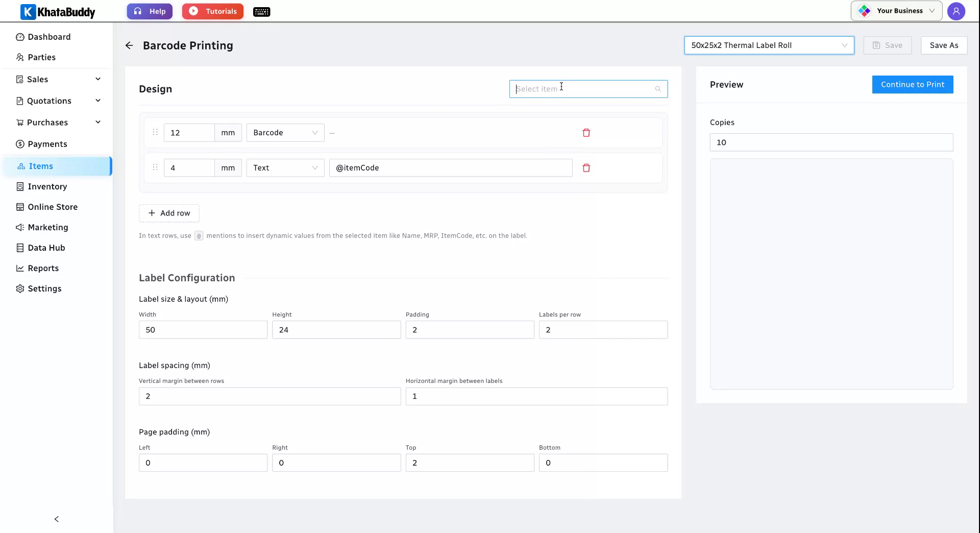
Task: Collapse the sidebar with the chevron
Action: [x=57, y=519]
